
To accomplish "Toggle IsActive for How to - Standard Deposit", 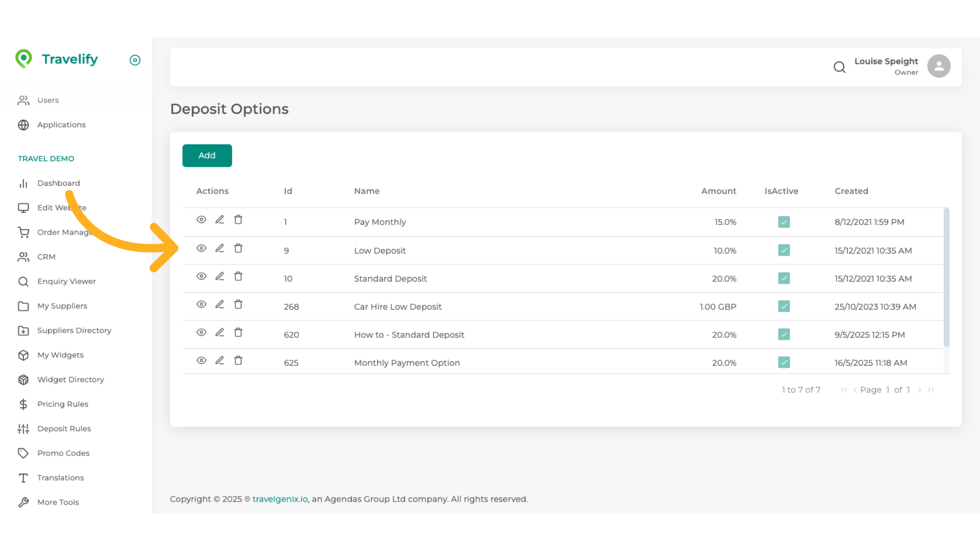I will pos(784,335).
